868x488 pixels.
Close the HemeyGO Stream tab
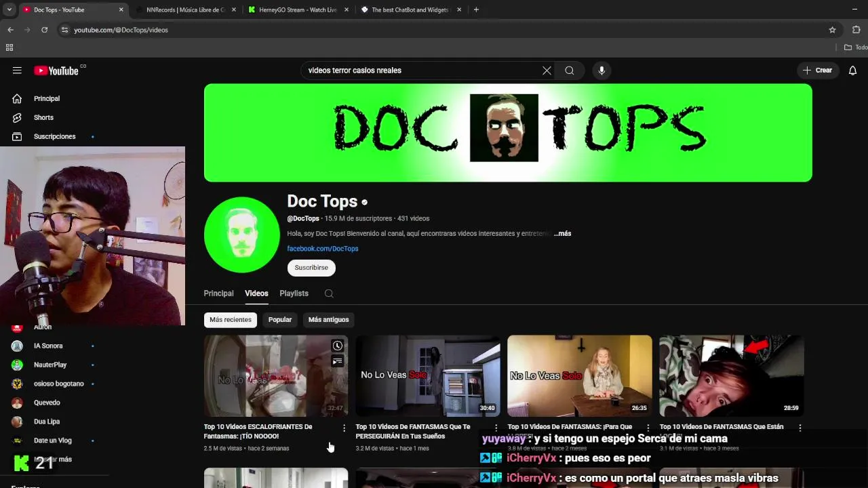point(347,9)
